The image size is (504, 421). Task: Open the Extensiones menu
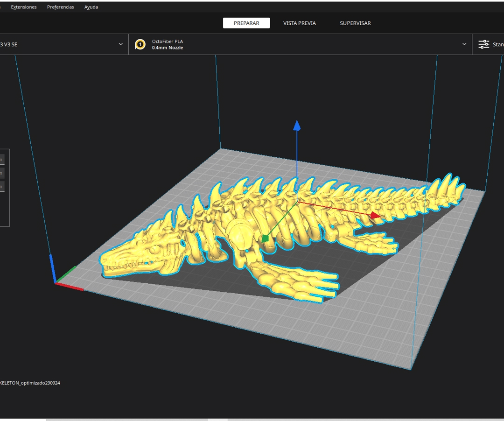pyautogui.click(x=24, y=7)
